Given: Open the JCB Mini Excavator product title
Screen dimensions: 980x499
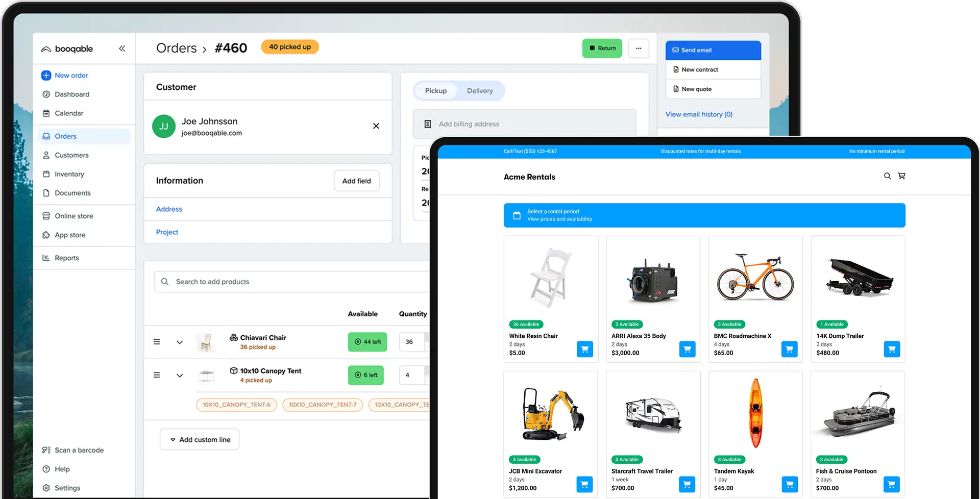Looking at the screenshot, I should (535, 471).
